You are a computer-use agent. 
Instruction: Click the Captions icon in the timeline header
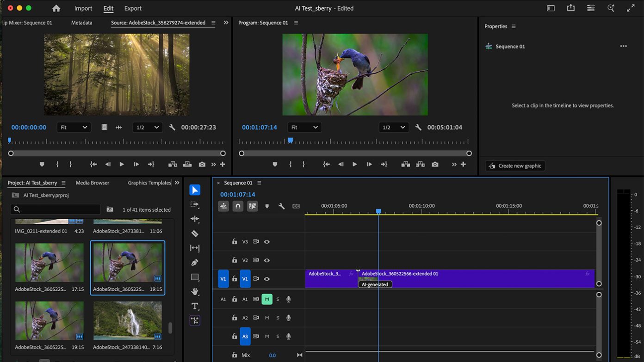point(297,206)
